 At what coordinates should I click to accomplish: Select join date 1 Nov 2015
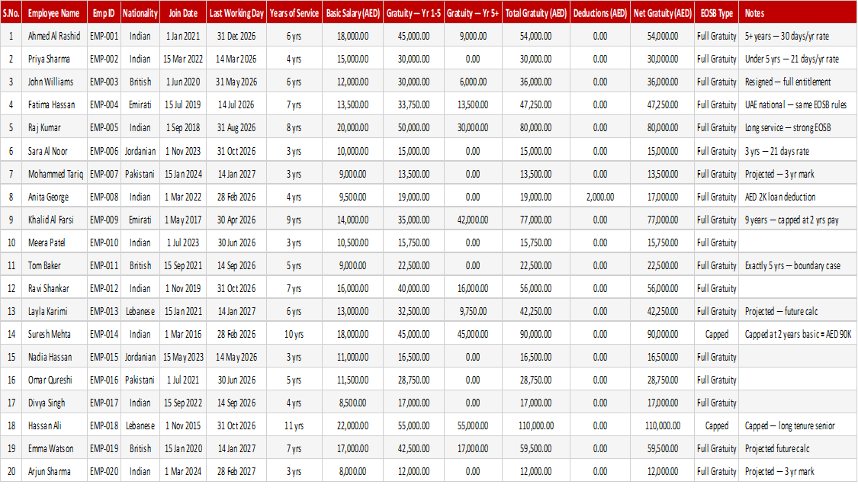tap(183, 426)
